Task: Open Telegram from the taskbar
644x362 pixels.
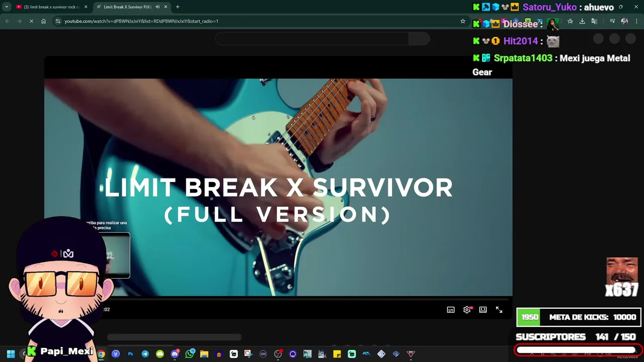Action: click(x=145, y=354)
